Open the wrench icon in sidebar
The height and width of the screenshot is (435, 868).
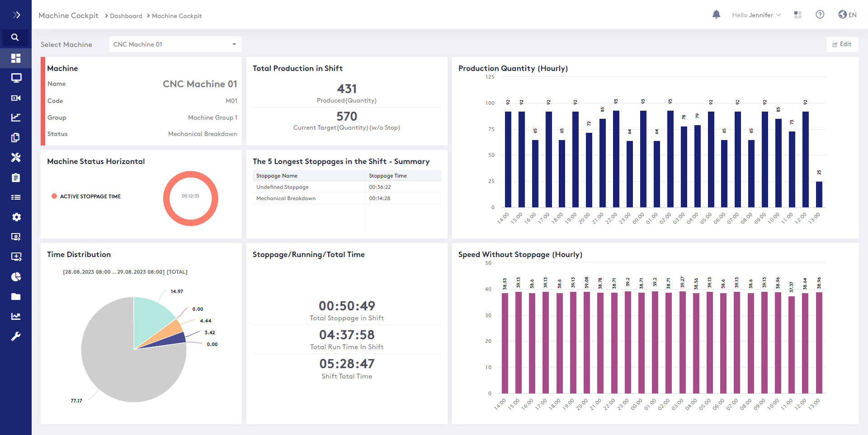16,337
